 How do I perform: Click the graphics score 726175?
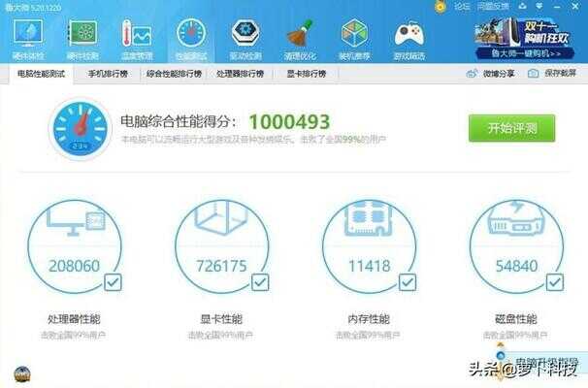click(221, 266)
